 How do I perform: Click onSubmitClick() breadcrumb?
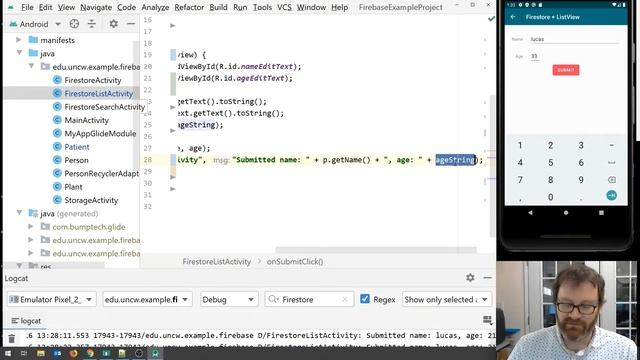(295, 262)
